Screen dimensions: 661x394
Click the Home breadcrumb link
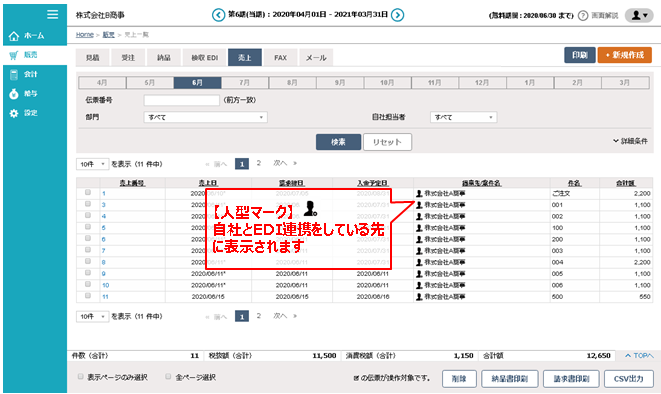coord(85,35)
